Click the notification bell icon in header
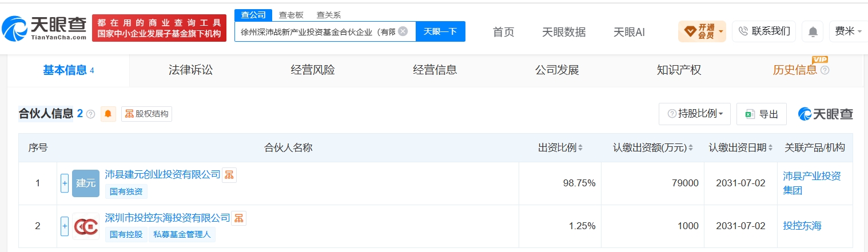Viewport: 868px width, 252px height. click(813, 31)
